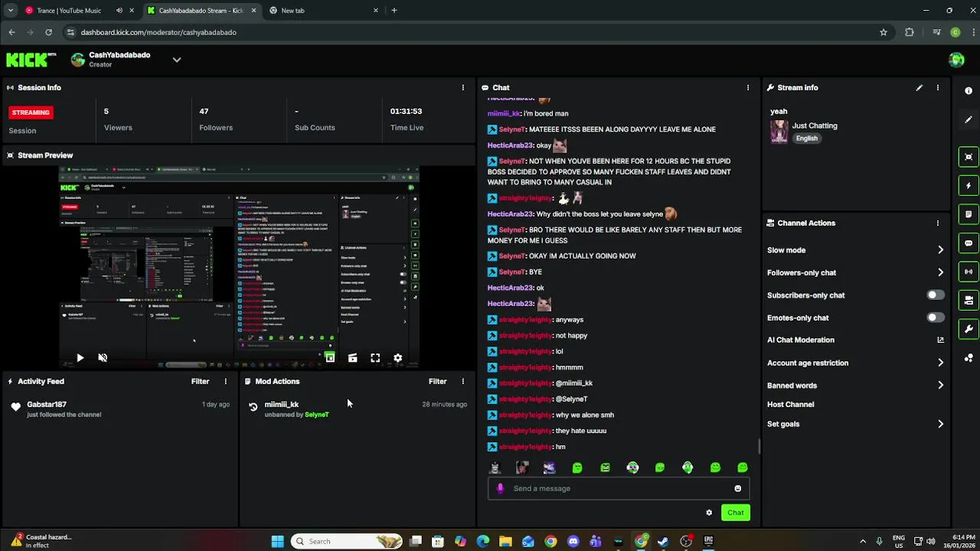Toggle Emotes-only chat switch
The width and height of the screenshot is (980, 551).
(936, 317)
